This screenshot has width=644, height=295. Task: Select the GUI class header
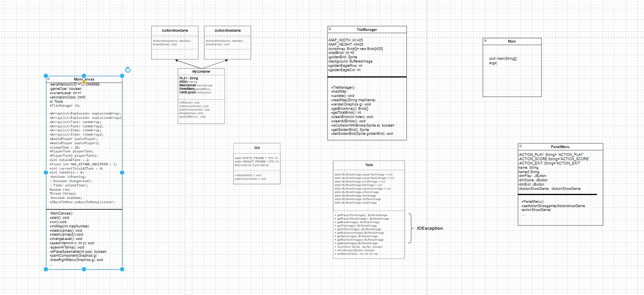coord(257,148)
